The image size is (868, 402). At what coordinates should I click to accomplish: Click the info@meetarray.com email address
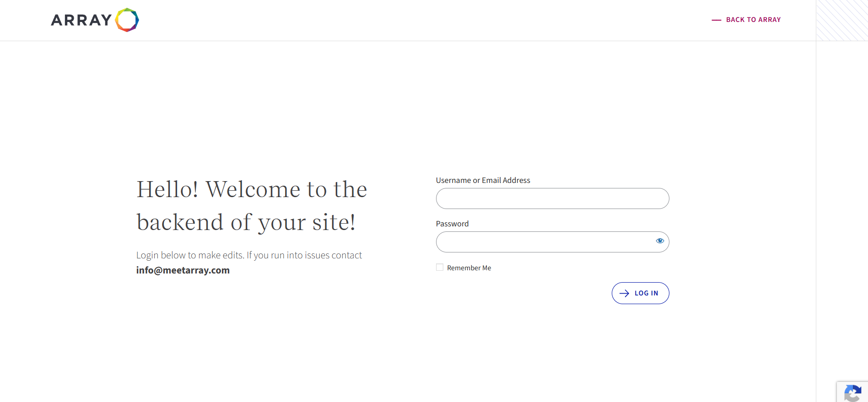click(183, 270)
